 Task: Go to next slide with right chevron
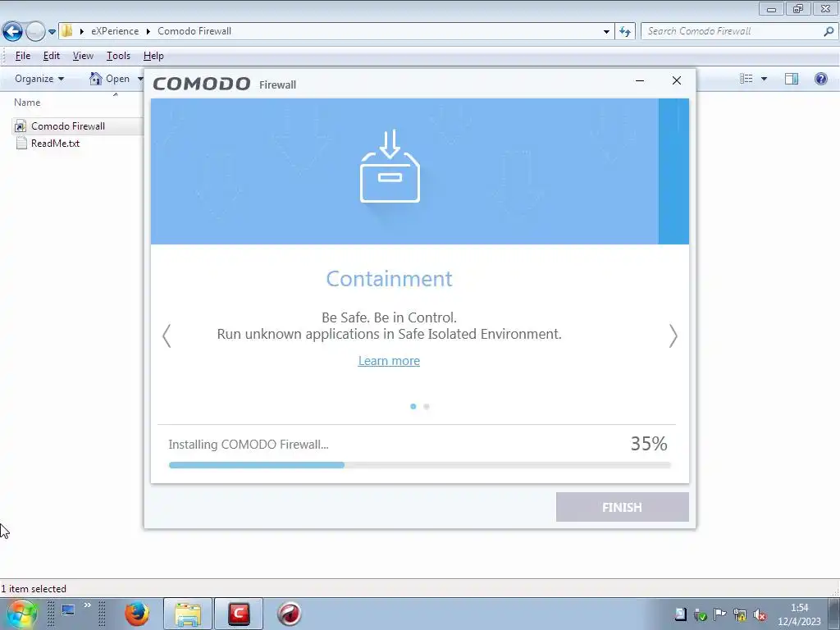click(673, 336)
